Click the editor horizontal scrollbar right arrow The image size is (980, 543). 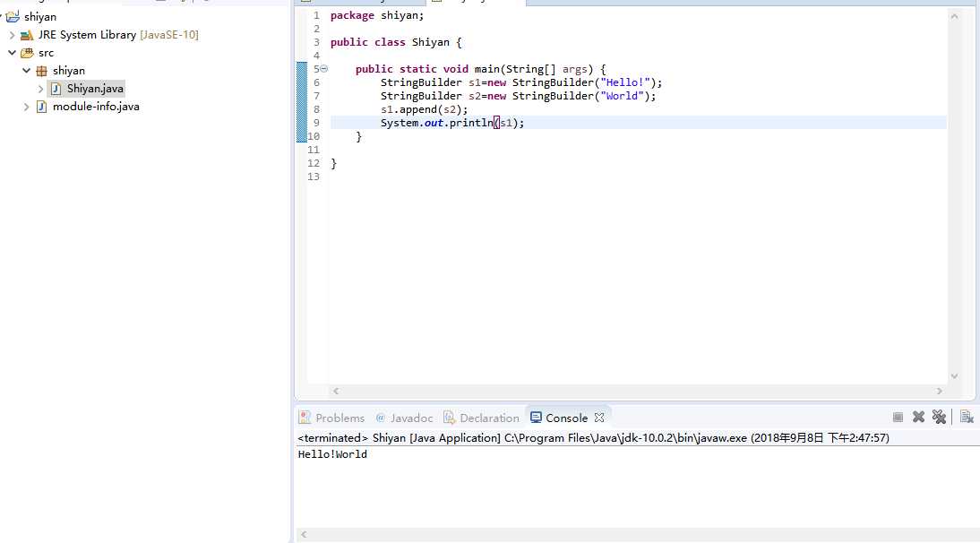(x=939, y=392)
